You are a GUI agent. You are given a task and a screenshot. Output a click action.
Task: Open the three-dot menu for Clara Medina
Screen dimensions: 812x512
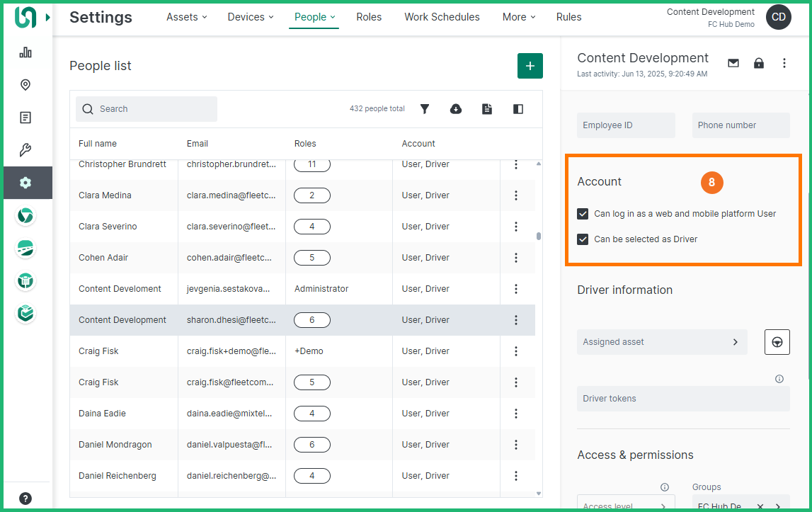point(516,195)
